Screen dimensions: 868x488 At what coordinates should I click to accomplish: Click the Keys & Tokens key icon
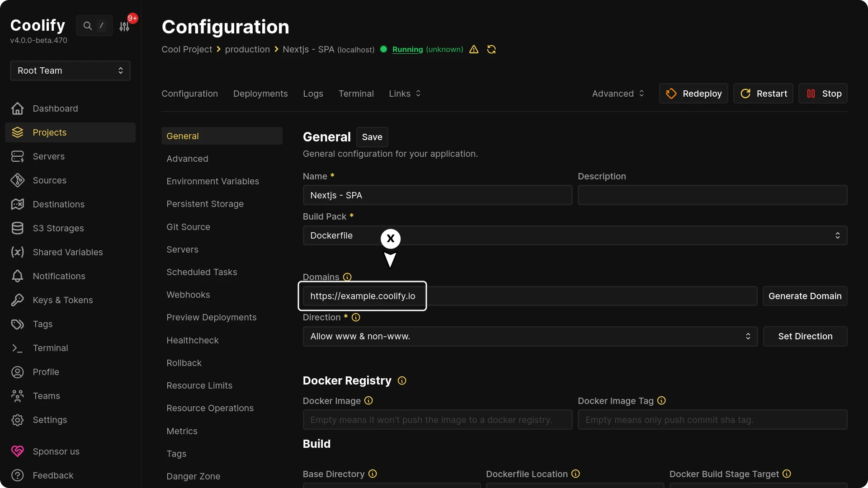17,300
